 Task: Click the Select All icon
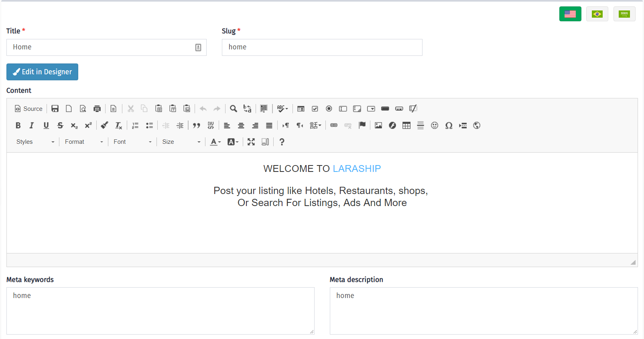click(264, 109)
